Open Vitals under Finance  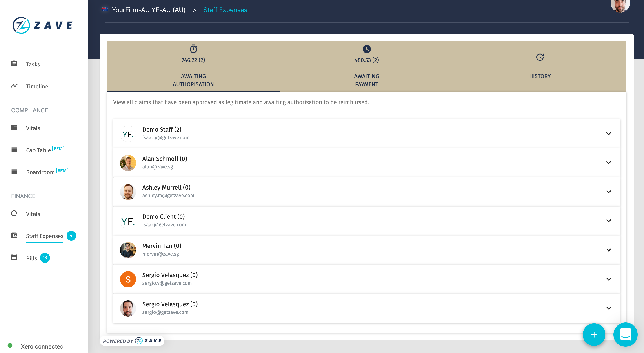33,214
